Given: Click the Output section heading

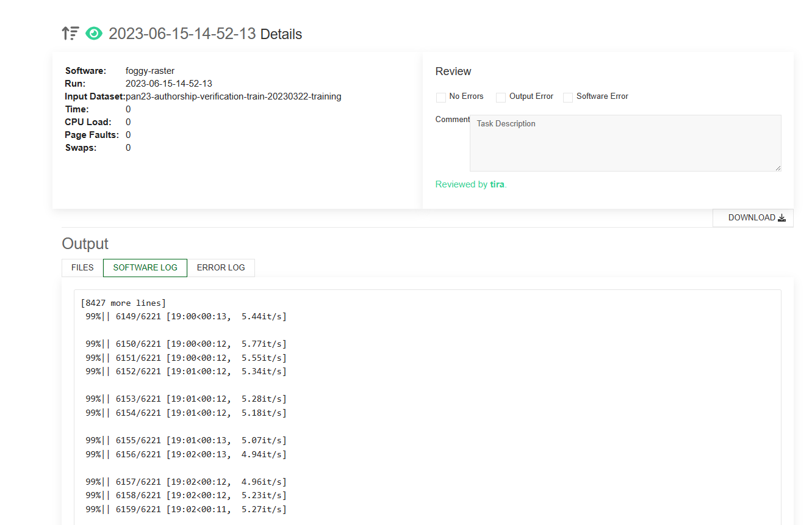Looking at the screenshot, I should point(85,244).
